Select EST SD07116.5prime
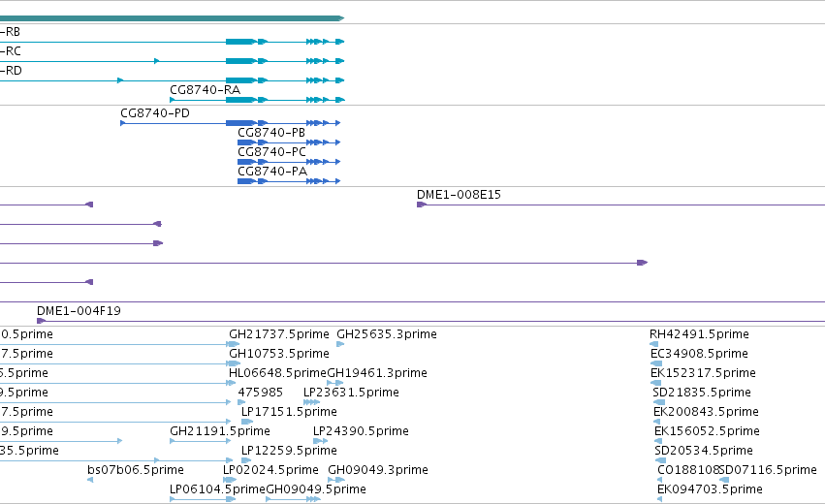 pyautogui.click(x=768, y=470)
